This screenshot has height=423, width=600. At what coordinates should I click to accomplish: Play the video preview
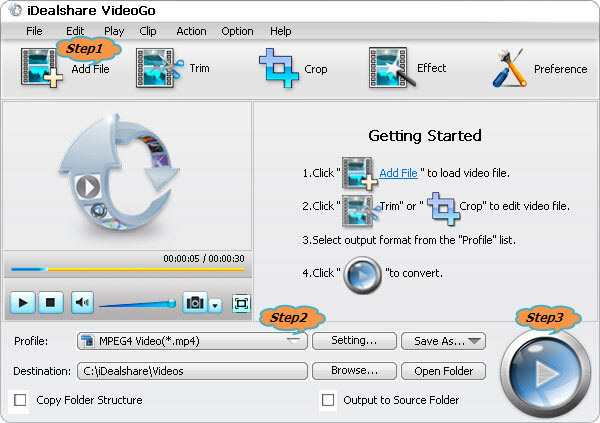(23, 303)
